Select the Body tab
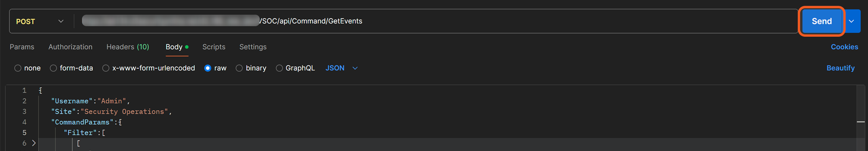Viewport: 868px width, 151px height. click(174, 47)
